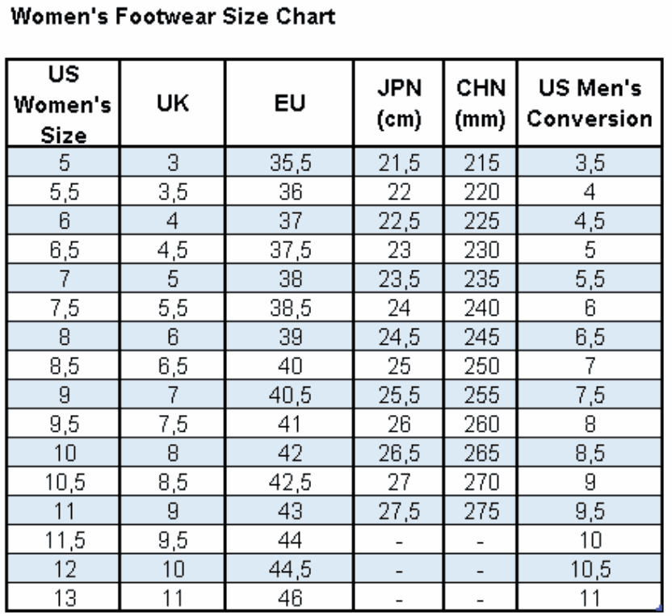
Task: Click the UK column header
Action: pos(172,106)
